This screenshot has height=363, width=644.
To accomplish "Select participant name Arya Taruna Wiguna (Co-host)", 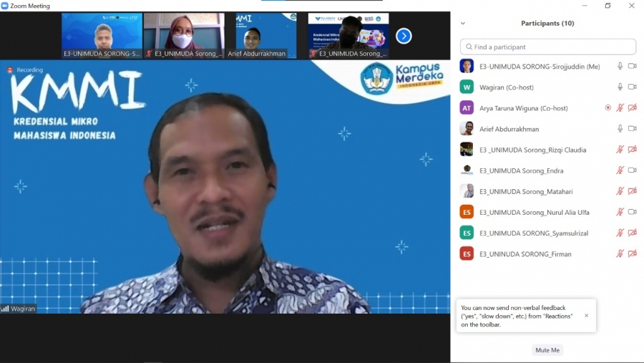I will click(x=524, y=108).
